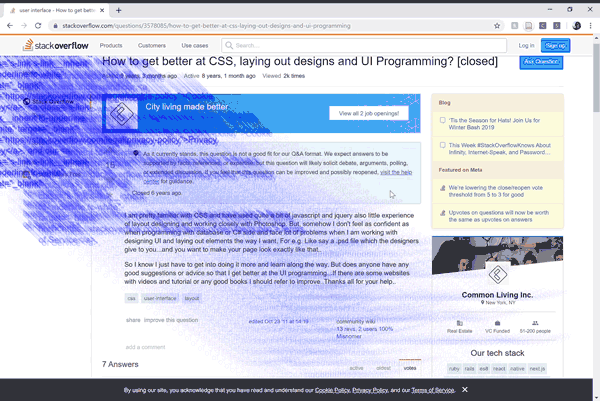Go back using the browser back arrow
The height and width of the screenshot is (401, 600).
[10, 26]
